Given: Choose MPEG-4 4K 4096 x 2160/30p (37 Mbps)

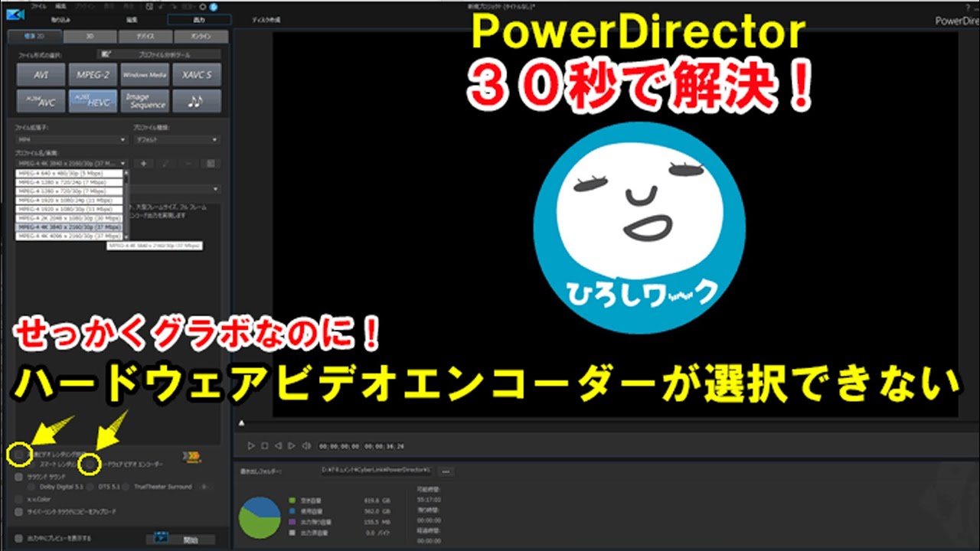Looking at the screenshot, I should (x=69, y=236).
